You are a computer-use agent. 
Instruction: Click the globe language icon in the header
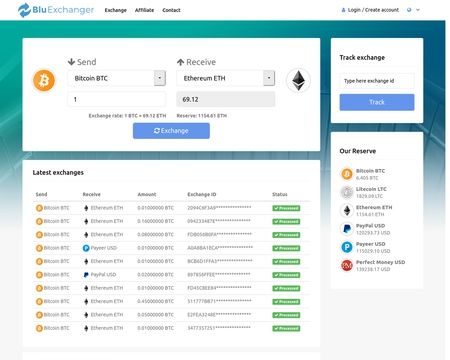pyautogui.click(x=409, y=10)
